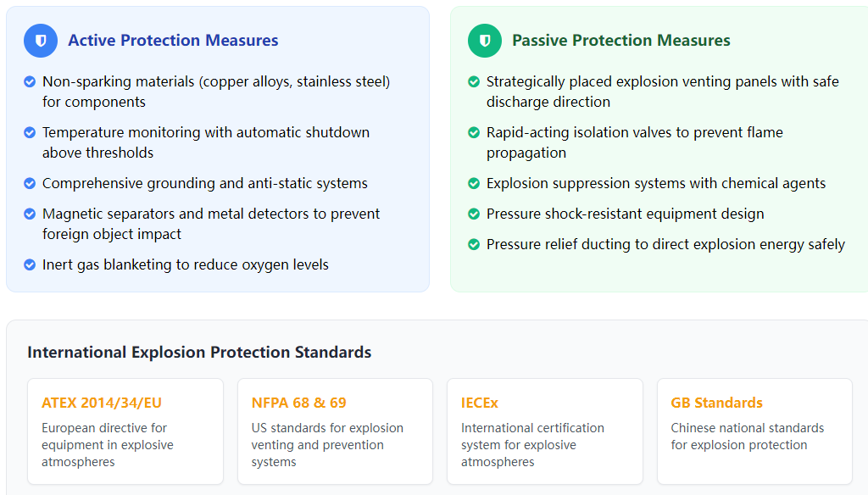Click the check icon beside Magnetic separators

click(30, 214)
